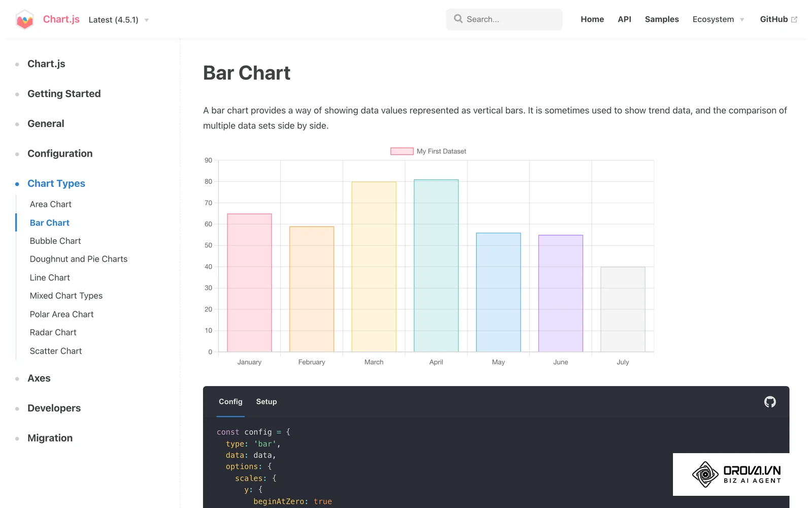Open Scatter Chart in the sidebar

click(56, 351)
